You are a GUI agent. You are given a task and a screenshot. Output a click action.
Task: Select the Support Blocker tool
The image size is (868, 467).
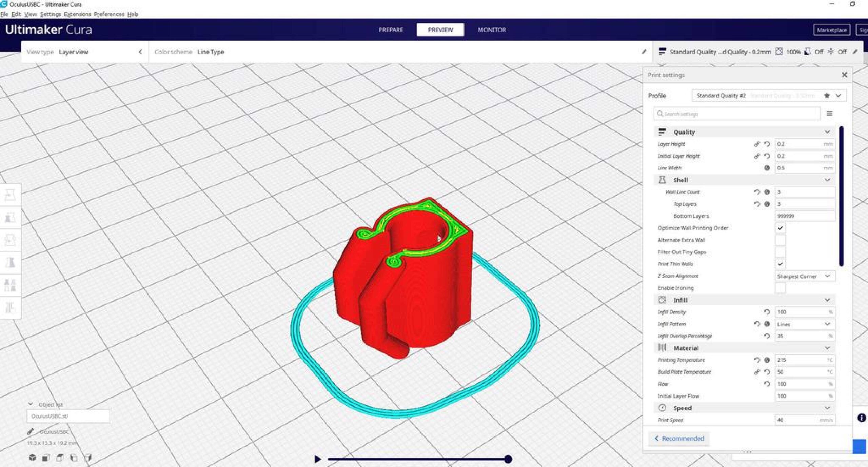pos(10,307)
